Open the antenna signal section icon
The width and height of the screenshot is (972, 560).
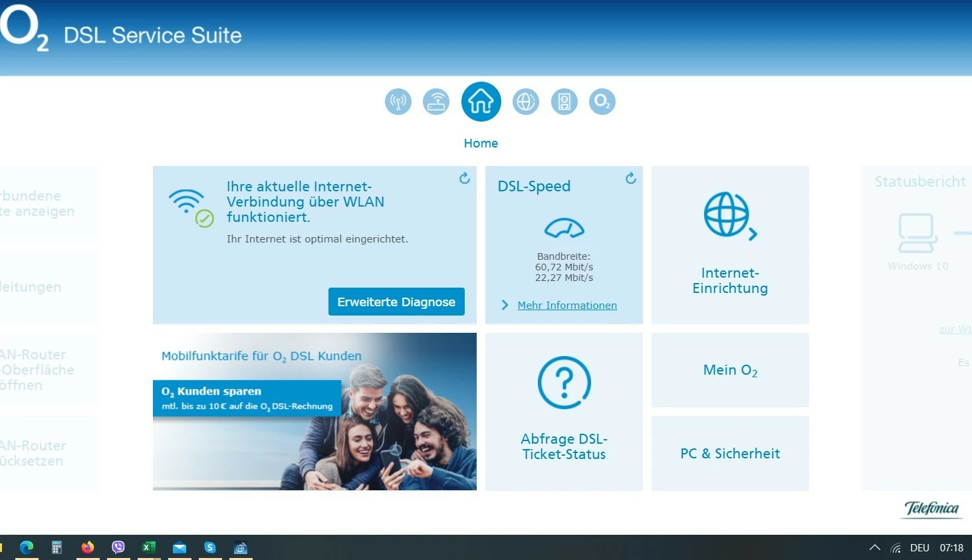point(398,102)
